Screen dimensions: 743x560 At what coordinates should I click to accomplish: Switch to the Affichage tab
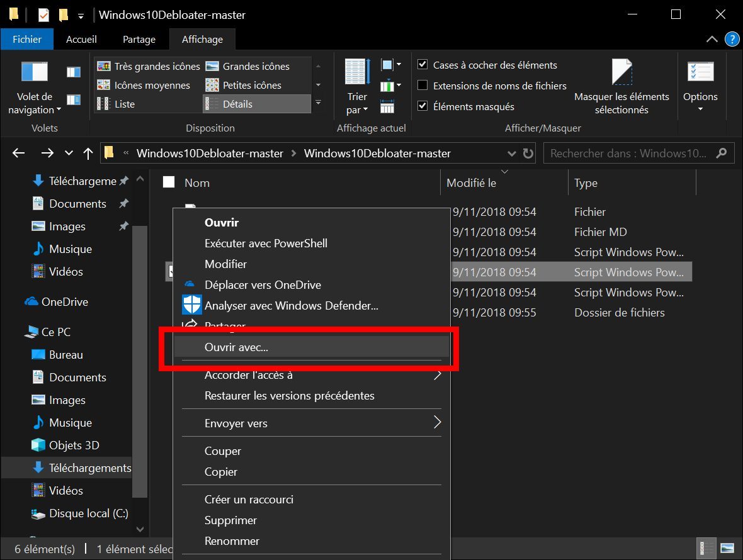tap(202, 39)
